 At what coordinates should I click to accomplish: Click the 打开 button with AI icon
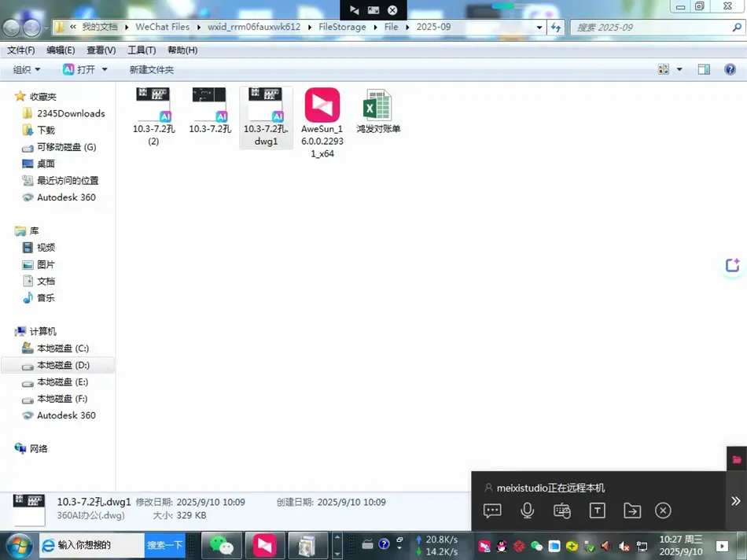click(x=79, y=69)
